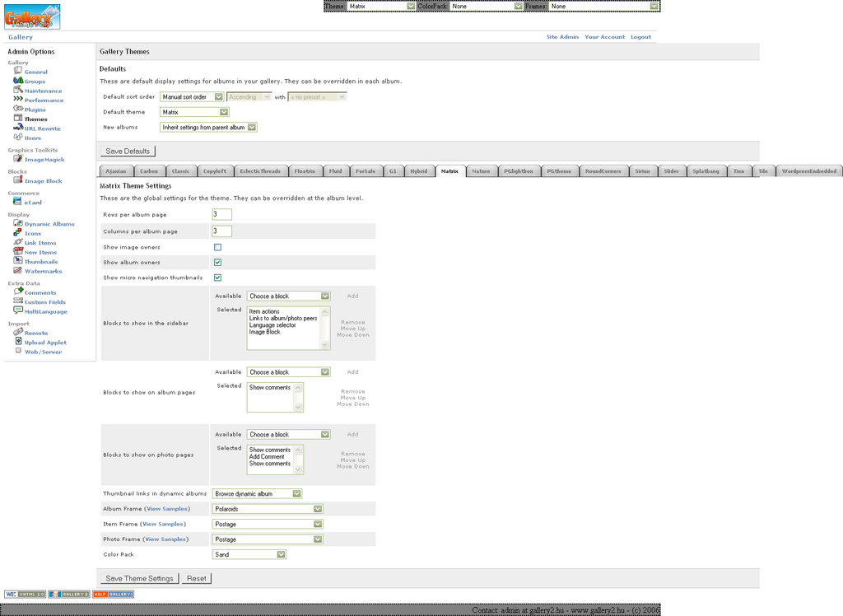The image size is (843, 616).
Task: Uncheck Show album owners checkbox
Action: coord(217,263)
